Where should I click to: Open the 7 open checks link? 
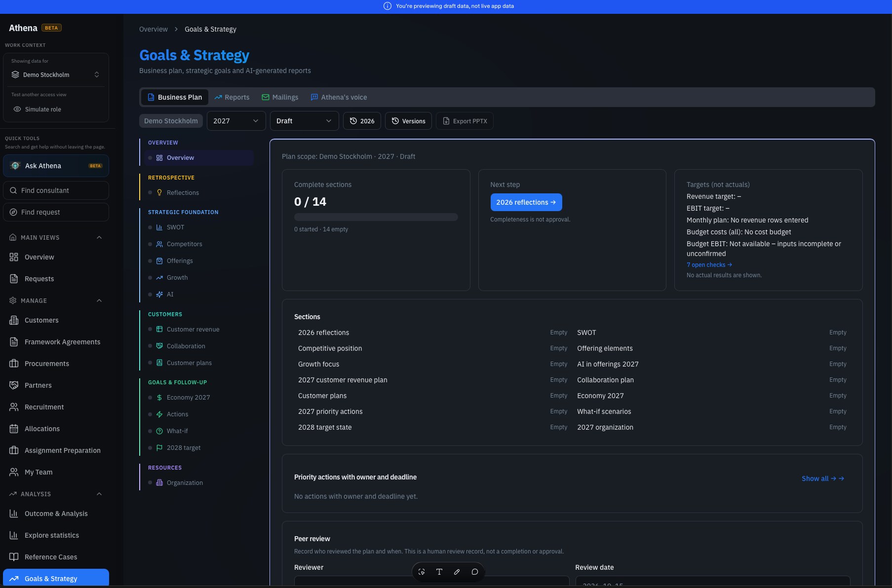point(709,265)
